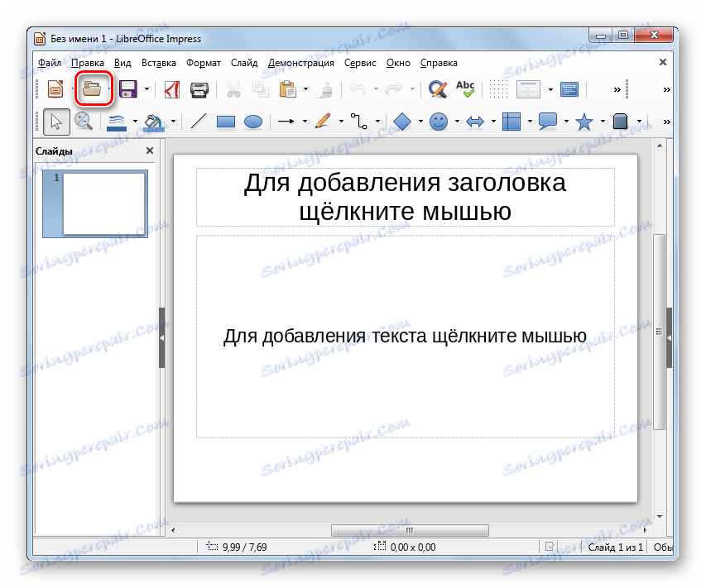Image resolution: width=706 pixels, height=588 pixels.
Task: Click the Print icon in toolbar
Action: pos(199,88)
